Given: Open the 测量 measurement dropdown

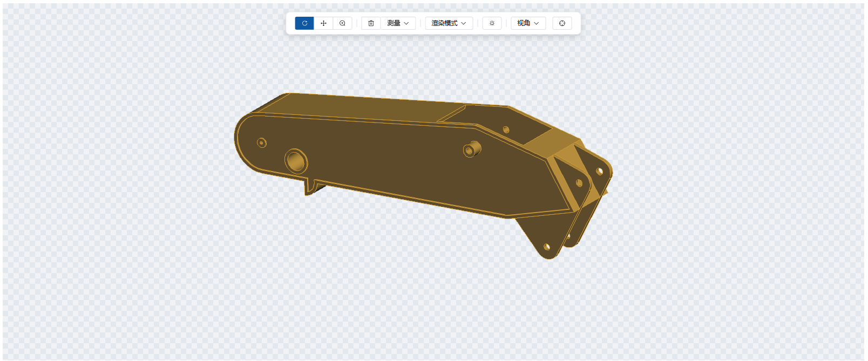Looking at the screenshot, I should (x=398, y=23).
